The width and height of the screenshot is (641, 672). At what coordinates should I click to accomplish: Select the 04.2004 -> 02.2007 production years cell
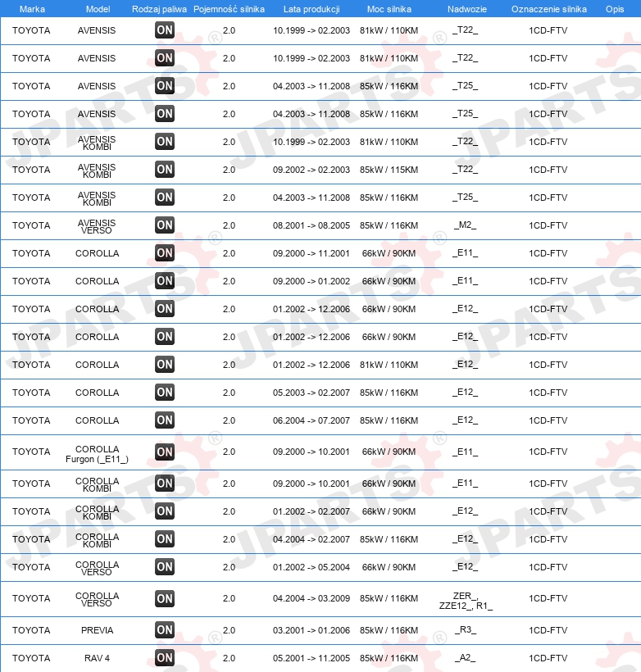(311, 539)
